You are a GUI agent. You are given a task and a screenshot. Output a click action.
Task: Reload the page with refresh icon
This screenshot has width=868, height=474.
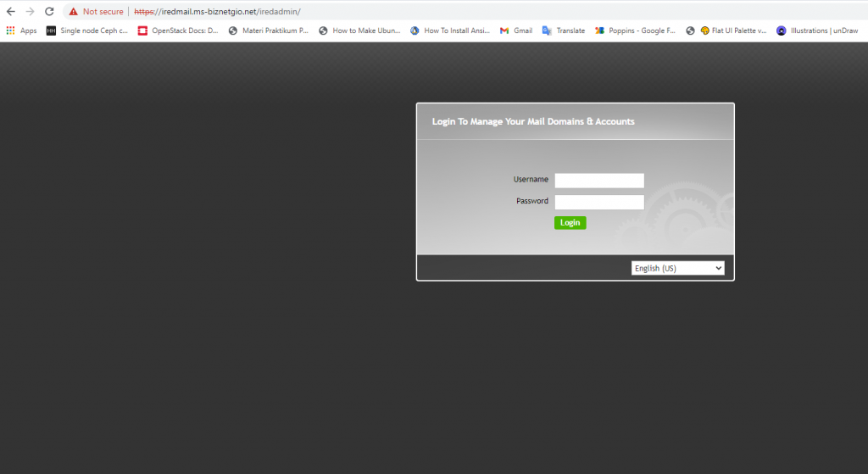[x=49, y=12]
